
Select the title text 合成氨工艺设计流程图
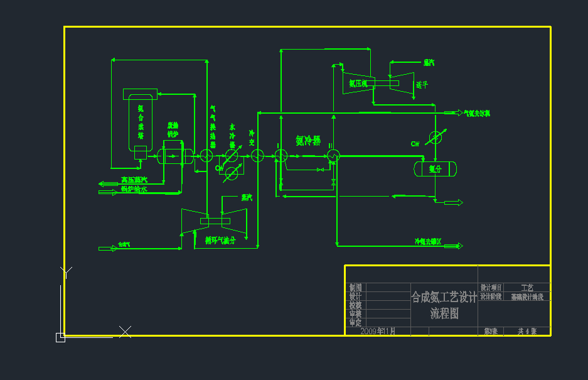pyautogui.click(x=444, y=305)
